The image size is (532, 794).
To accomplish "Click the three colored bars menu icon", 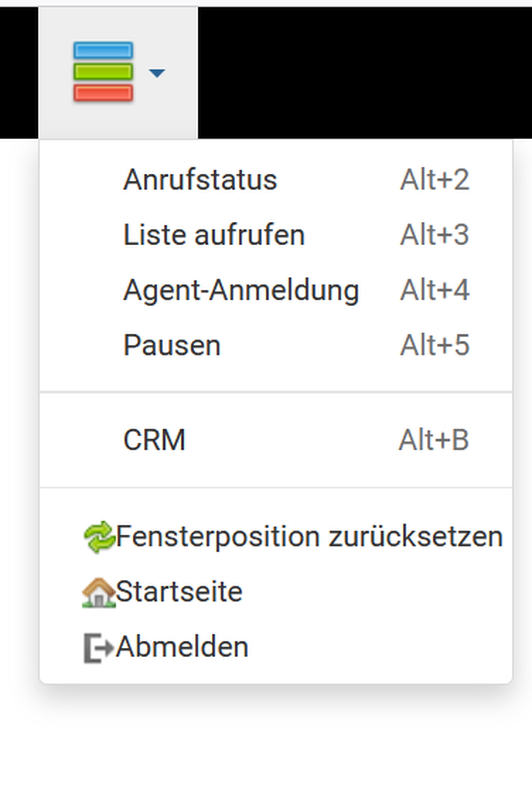I will click(103, 72).
